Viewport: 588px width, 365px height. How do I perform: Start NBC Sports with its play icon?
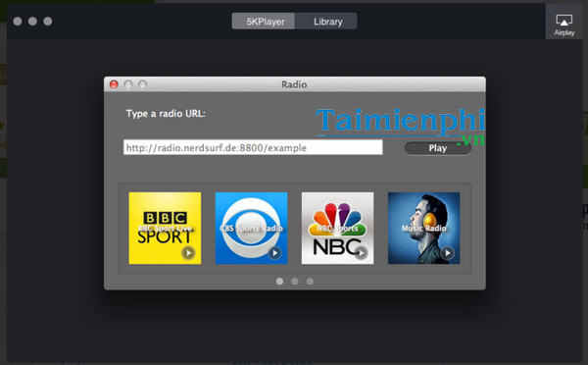click(361, 253)
